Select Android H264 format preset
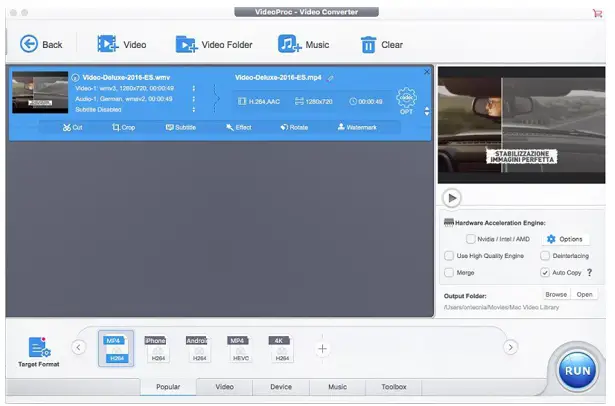Viewport: 615px width, 406px height. pos(197,348)
